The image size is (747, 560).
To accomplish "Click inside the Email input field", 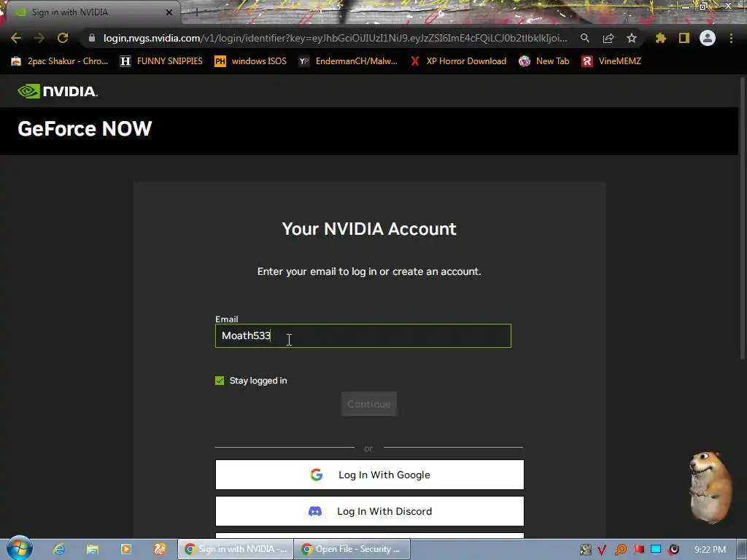I will (x=363, y=335).
